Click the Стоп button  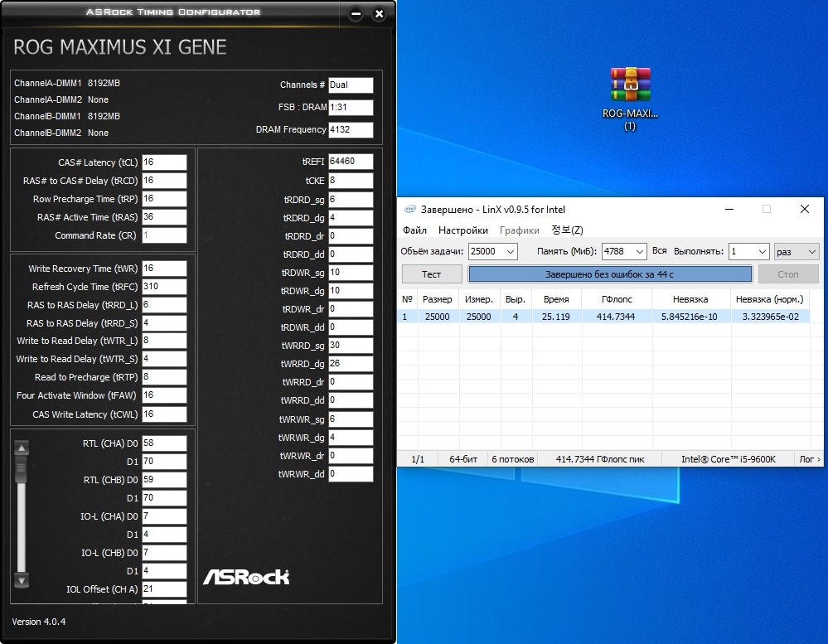click(x=788, y=274)
